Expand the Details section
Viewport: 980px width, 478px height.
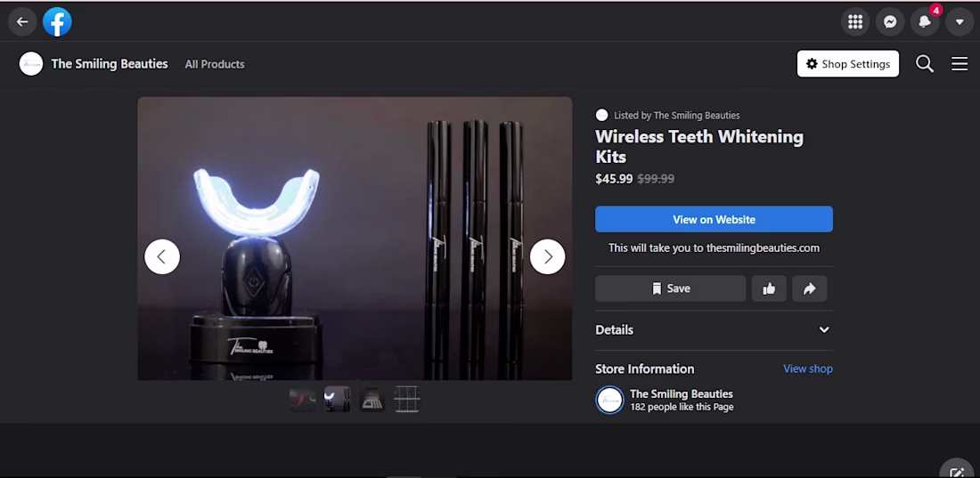pyautogui.click(x=714, y=330)
